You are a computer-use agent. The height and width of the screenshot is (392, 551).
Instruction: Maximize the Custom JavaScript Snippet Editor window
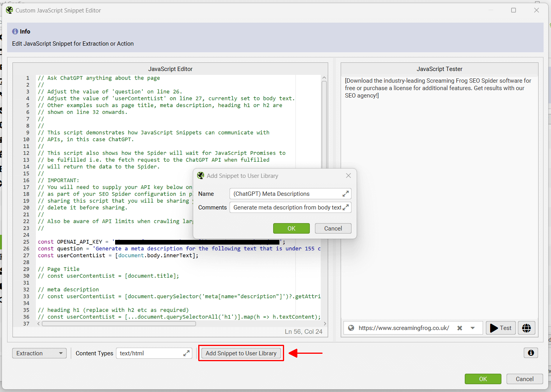point(514,10)
